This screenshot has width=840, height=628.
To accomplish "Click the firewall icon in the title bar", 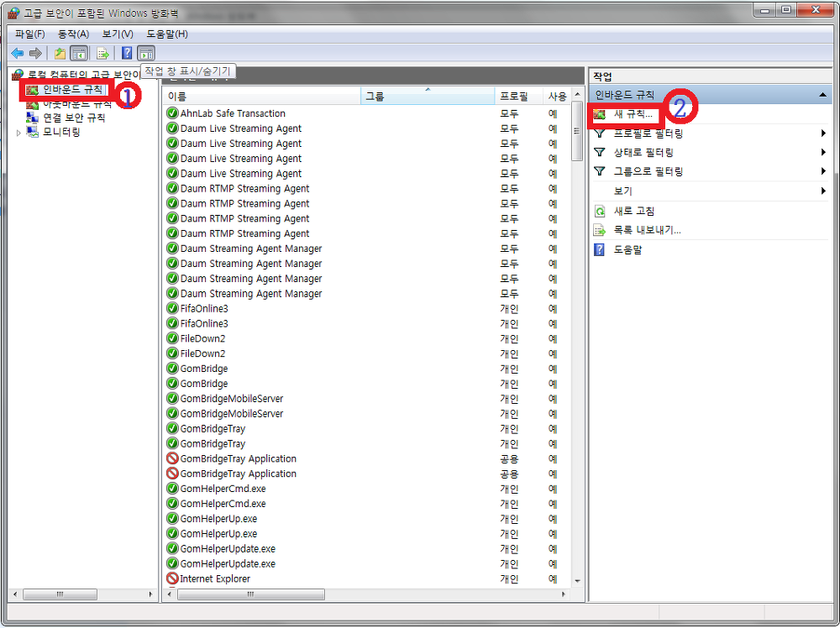I will [x=14, y=13].
